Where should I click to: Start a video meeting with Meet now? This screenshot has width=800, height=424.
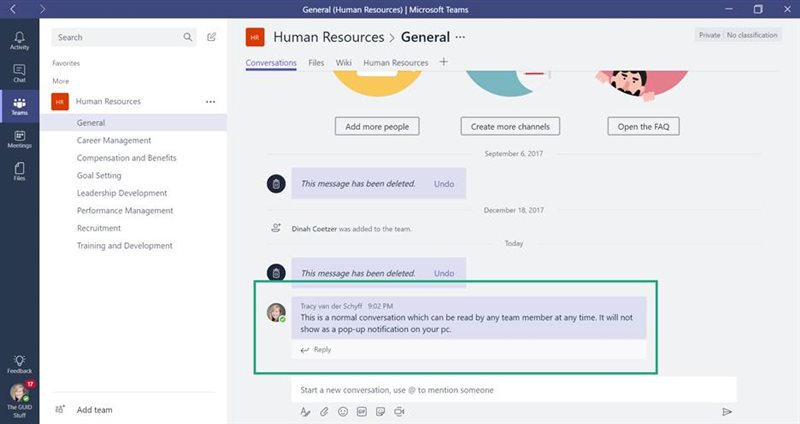coord(399,411)
